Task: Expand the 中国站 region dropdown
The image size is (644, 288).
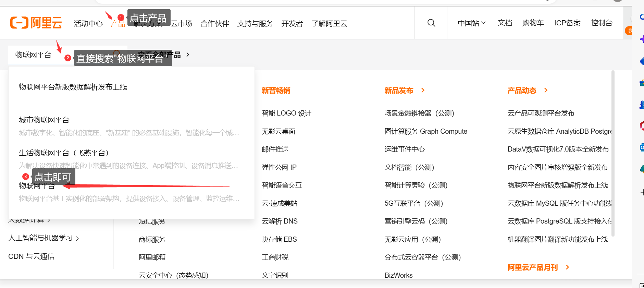Action: pos(472,23)
